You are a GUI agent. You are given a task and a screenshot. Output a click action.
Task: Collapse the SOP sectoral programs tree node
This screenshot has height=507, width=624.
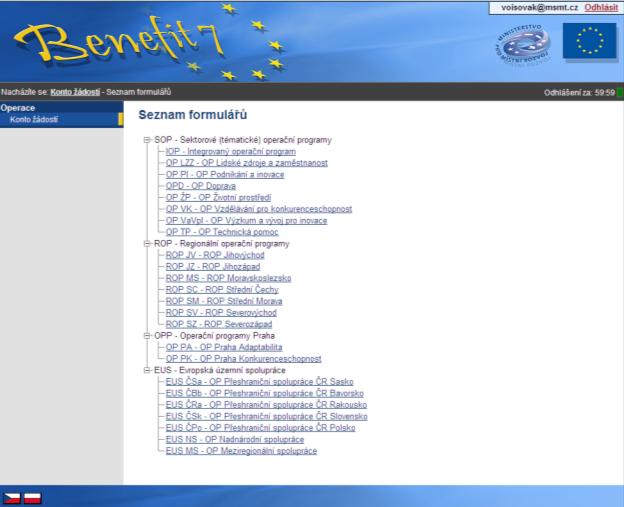coord(147,140)
